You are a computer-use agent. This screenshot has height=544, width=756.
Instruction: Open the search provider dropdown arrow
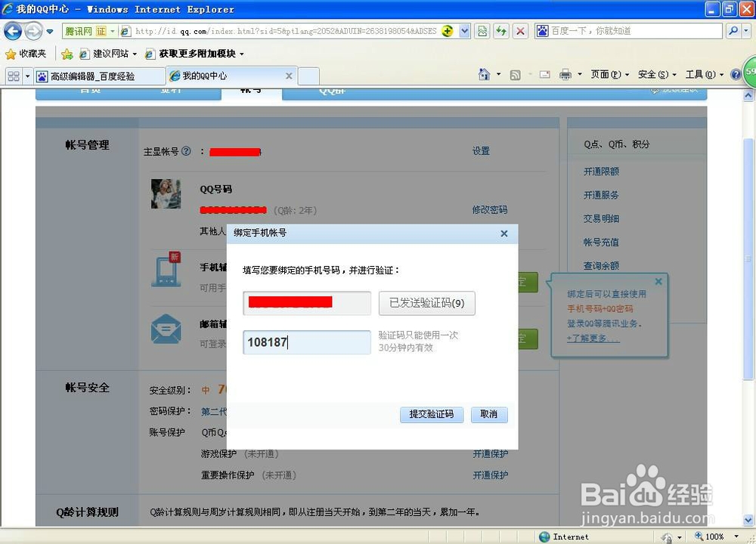click(746, 31)
